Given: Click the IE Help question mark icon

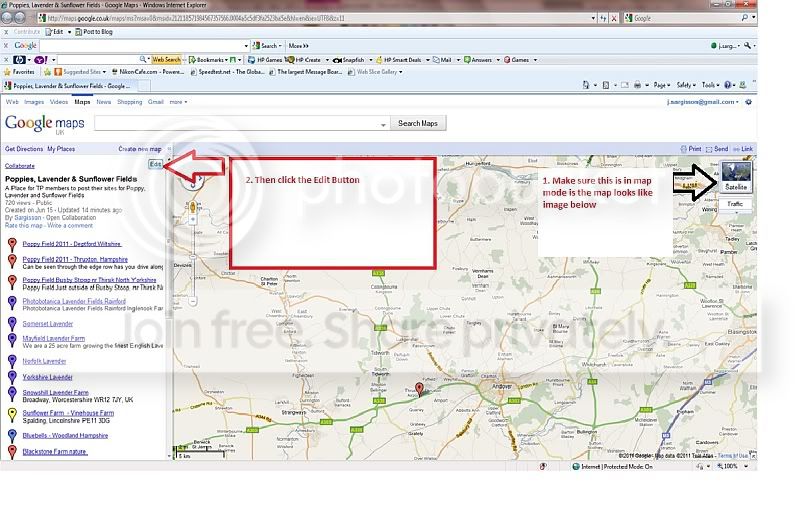Looking at the screenshot, I should pyautogui.click(x=728, y=85).
